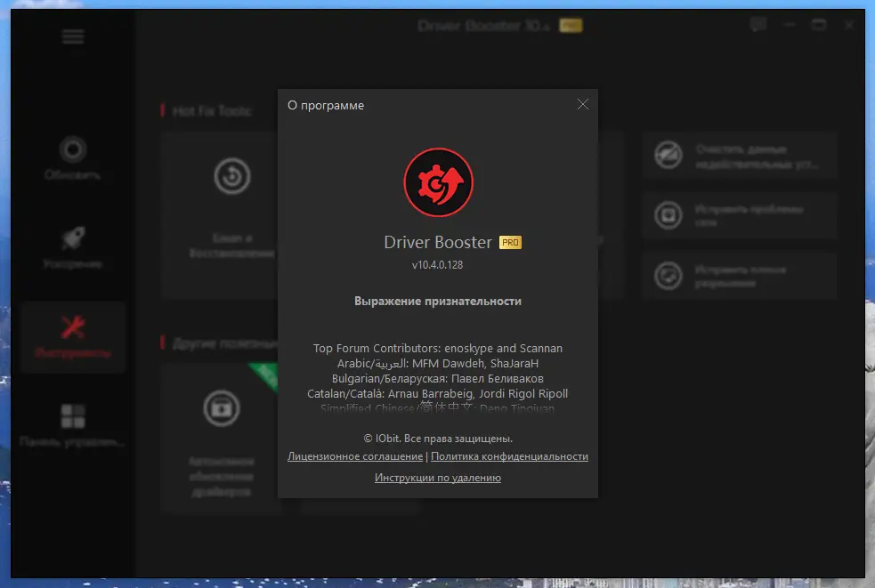This screenshot has width=875, height=588.
Task: Open the Инструкции по удалению link
Action: (437, 477)
